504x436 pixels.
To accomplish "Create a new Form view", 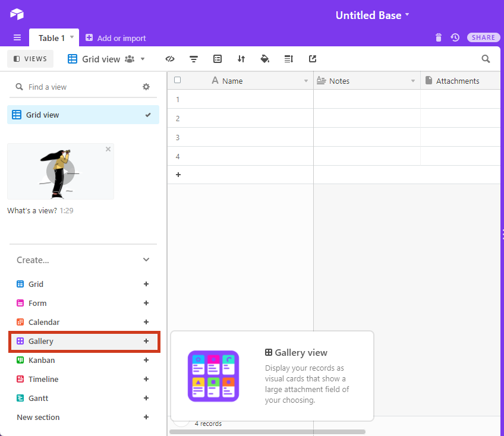I will click(x=83, y=303).
